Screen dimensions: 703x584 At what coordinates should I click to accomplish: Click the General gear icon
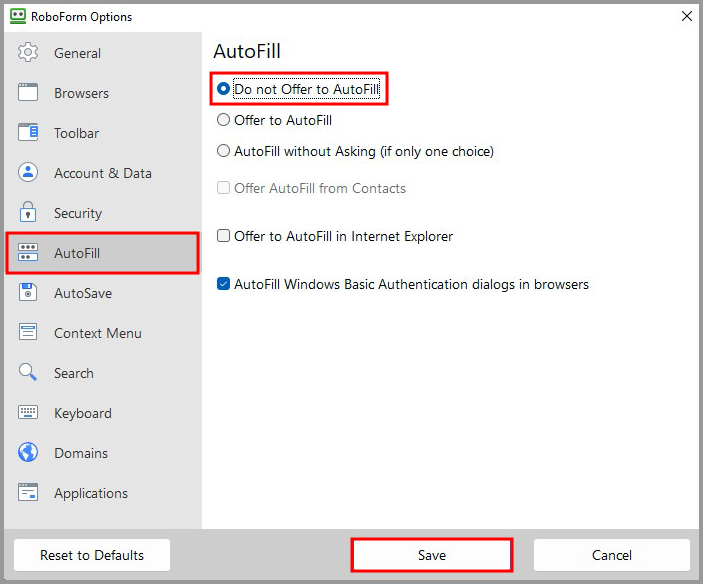coord(28,53)
